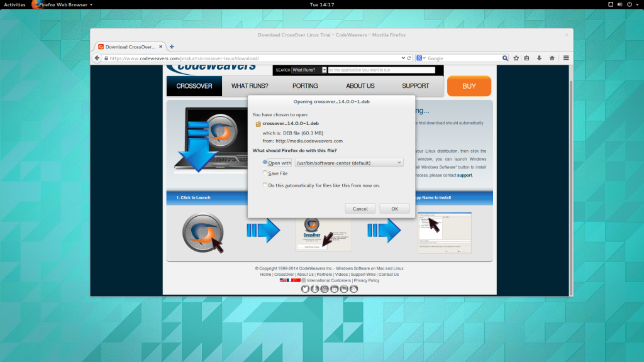The height and width of the screenshot is (362, 644).
Task: Open the power menu icon in top bar
Action: (630, 4)
